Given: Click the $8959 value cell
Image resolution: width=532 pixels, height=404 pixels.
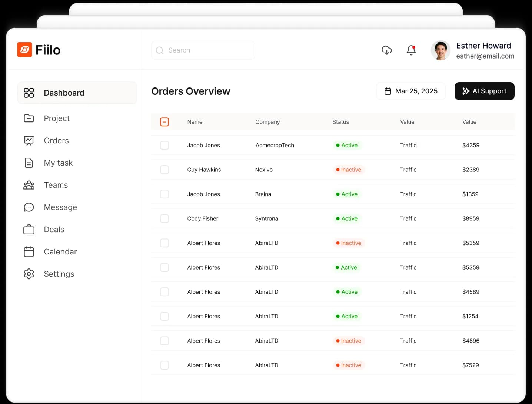Looking at the screenshot, I should 471,218.
